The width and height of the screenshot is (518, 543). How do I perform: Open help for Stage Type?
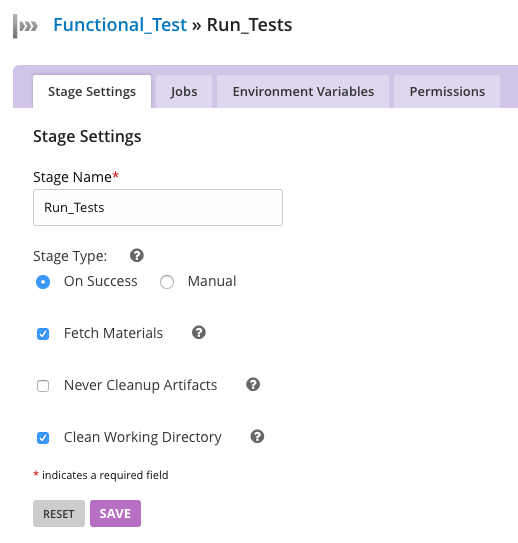[x=137, y=256]
